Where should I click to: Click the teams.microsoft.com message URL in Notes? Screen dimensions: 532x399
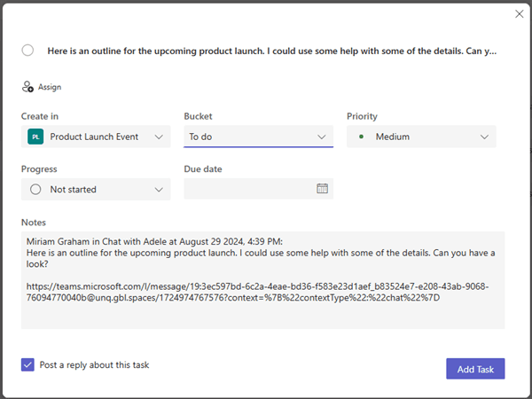(x=257, y=292)
